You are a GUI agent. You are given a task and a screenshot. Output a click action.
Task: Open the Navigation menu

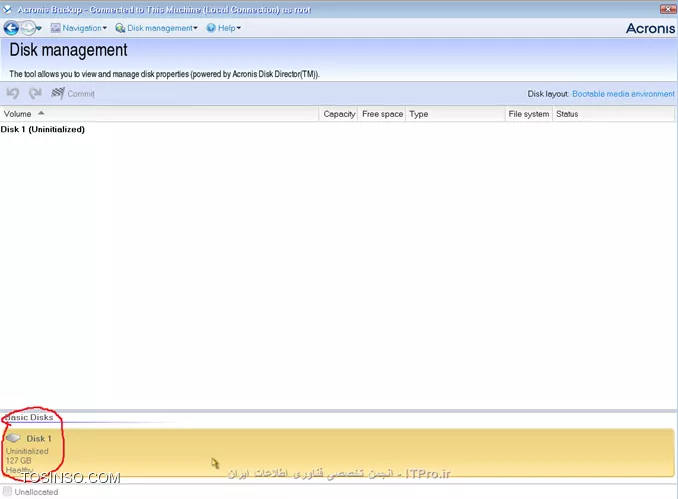pos(79,28)
